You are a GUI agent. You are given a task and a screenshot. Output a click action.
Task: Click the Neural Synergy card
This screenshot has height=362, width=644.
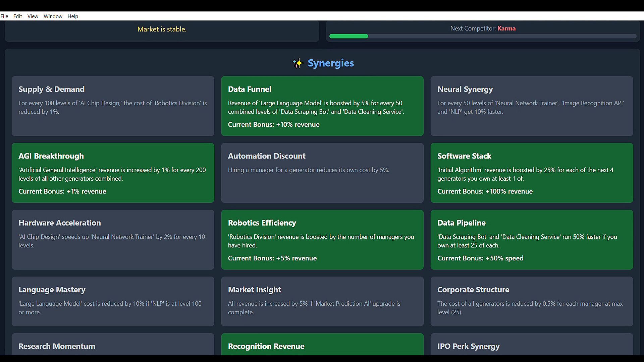[532, 106]
